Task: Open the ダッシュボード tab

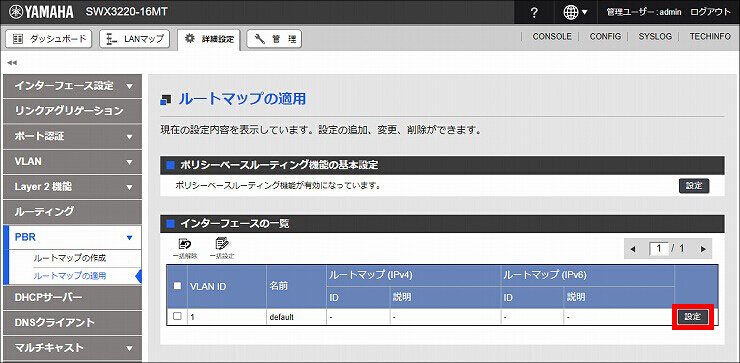Action: click(50, 39)
